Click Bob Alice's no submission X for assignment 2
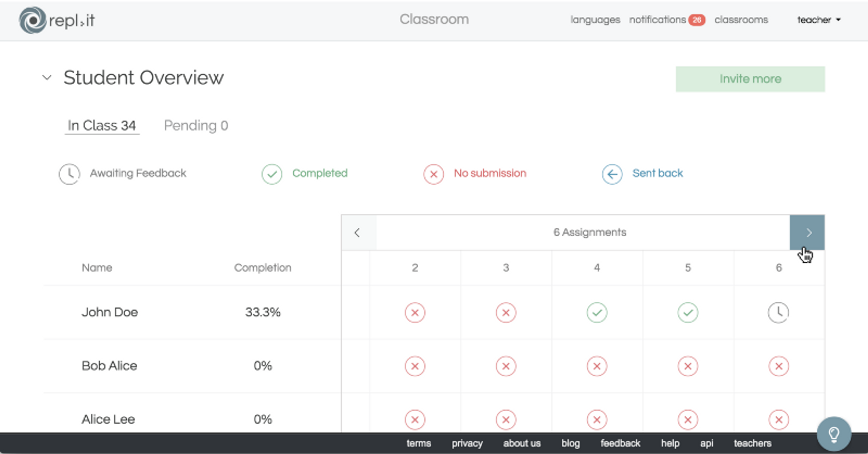Screen dimensions: 868x454 [x=415, y=366]
